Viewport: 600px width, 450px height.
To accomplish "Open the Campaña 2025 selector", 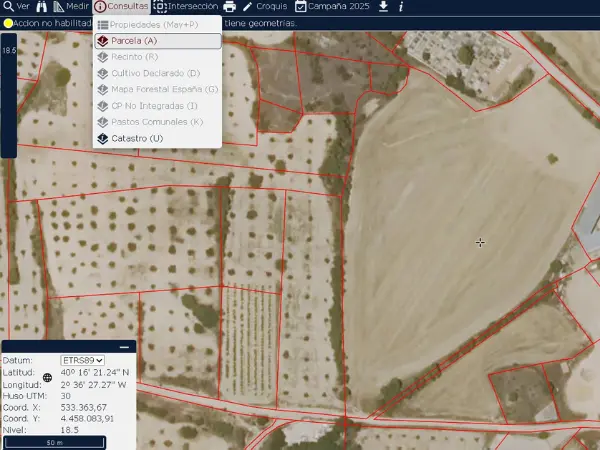I will [335, 6].
